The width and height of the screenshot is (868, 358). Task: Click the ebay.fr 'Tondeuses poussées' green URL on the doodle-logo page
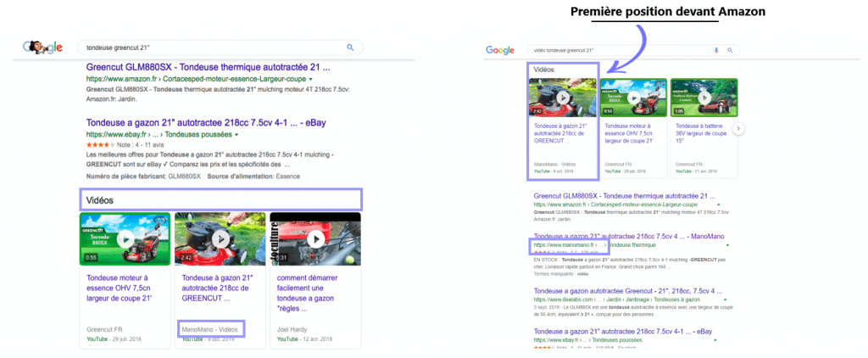coord(159,135)
